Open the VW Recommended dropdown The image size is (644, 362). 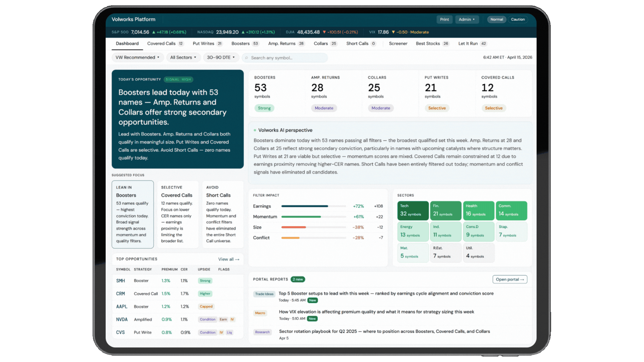[138, 58]
